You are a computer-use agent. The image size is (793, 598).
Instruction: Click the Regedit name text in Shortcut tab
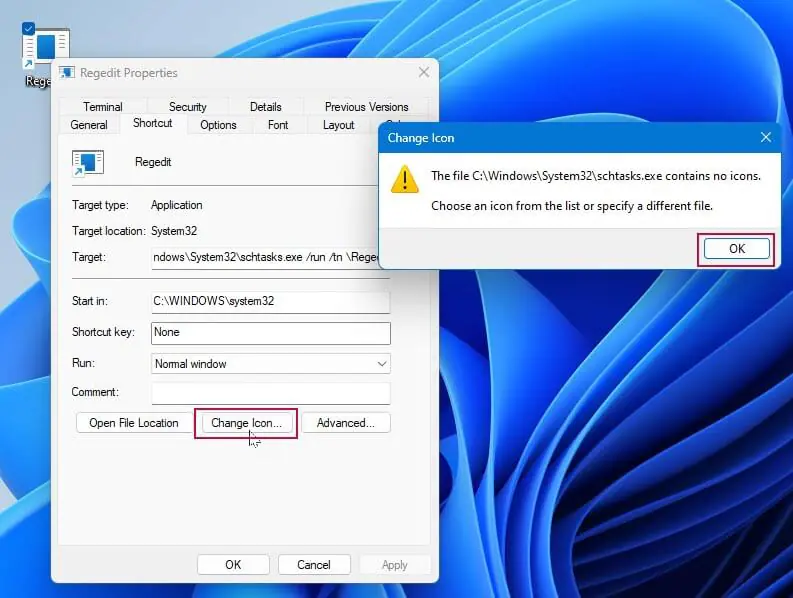153,162
